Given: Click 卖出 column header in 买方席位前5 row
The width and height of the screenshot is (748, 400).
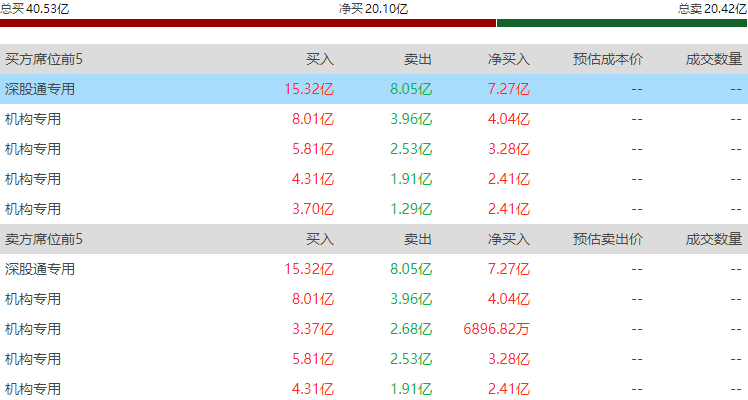Looking at the screenshot, I should [x=418, y=59].
